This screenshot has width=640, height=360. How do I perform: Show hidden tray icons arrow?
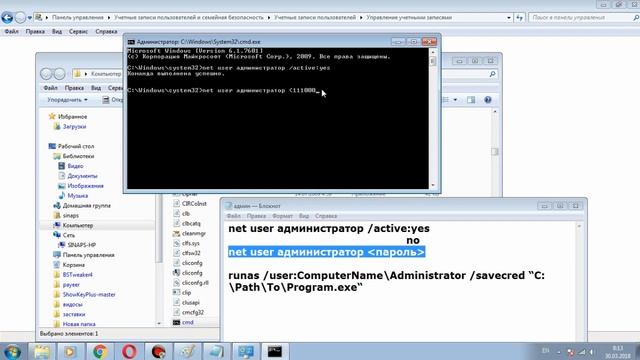(x=559, y=352)
